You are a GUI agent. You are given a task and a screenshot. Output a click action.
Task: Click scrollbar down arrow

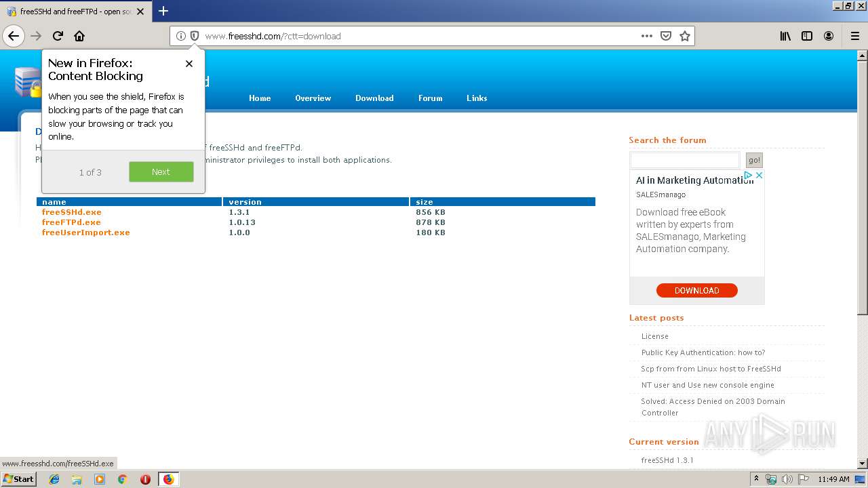click(863, 464)
